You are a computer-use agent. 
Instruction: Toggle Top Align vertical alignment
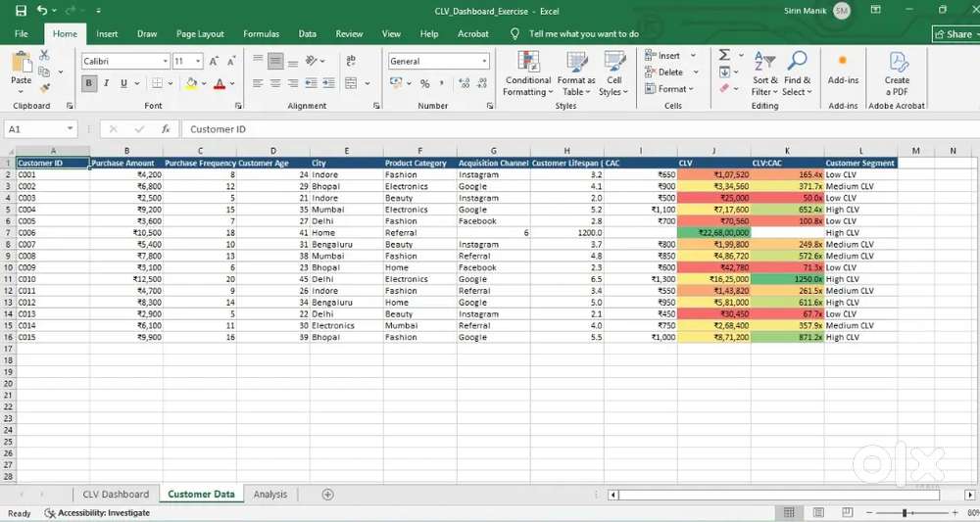point(258,61)
